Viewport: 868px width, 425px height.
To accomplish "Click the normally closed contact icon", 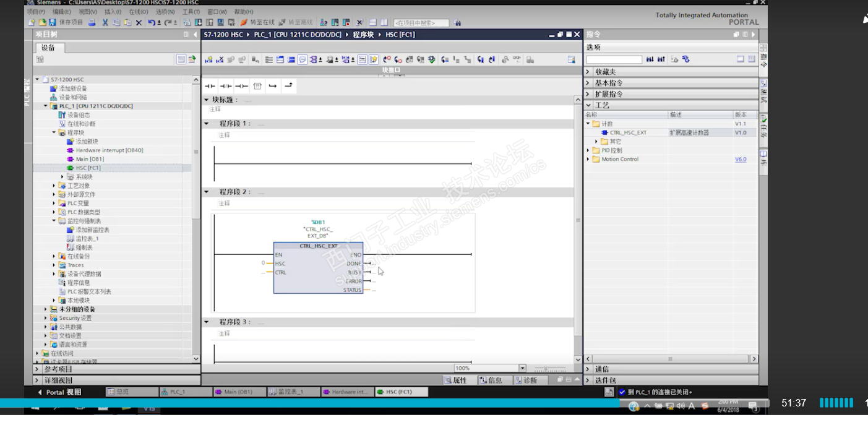I will pos(226,86).
